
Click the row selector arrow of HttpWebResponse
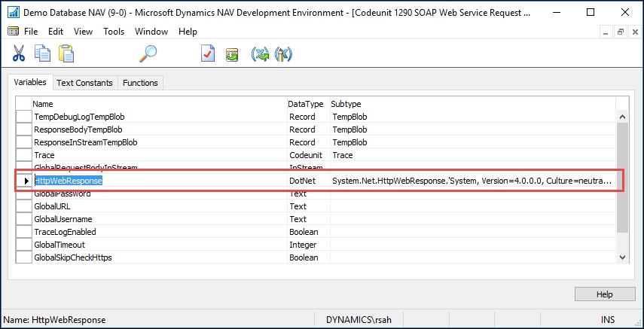pyautogui.click(x=25, y=181)
